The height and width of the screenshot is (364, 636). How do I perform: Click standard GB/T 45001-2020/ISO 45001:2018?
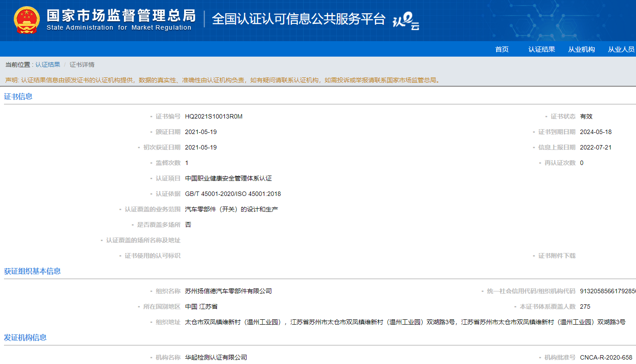click(233, 194)
